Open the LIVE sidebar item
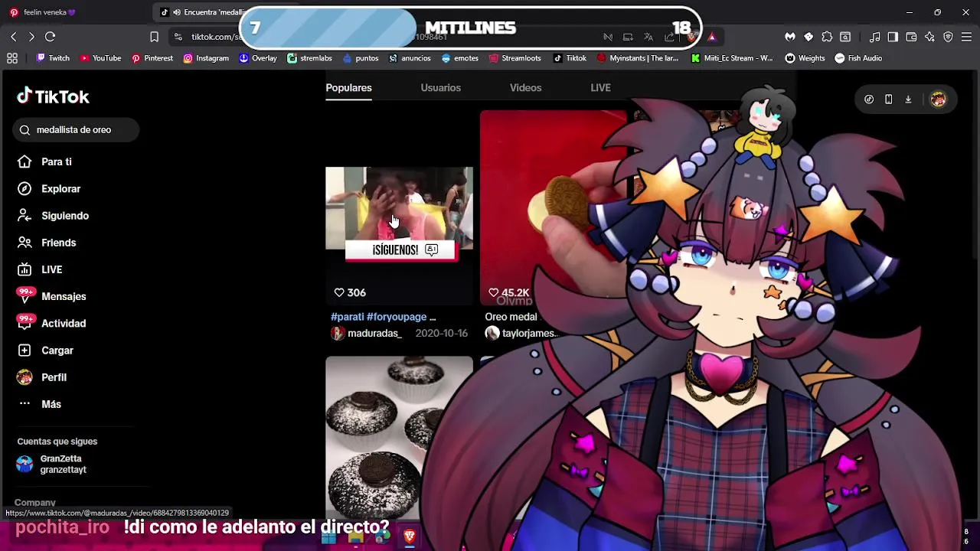 click(x=41, y=269)
